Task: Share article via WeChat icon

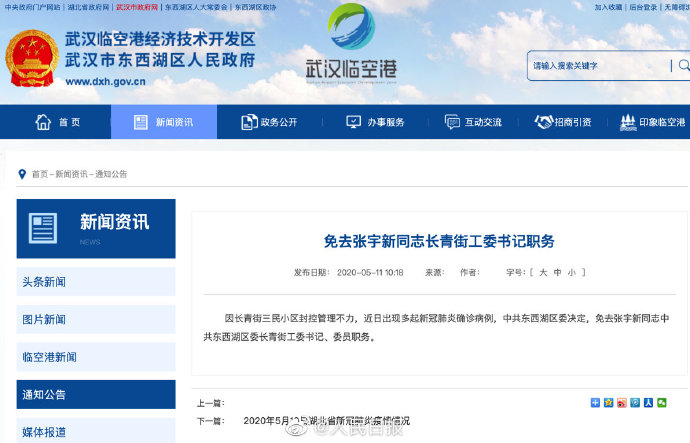Action: pyautogui.click(x=661, y=403)
